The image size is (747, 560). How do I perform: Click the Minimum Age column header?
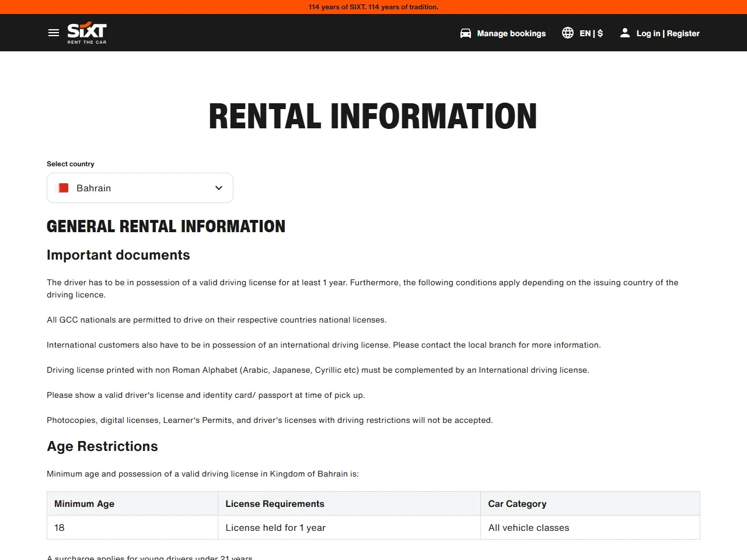[x=132, y=503]
